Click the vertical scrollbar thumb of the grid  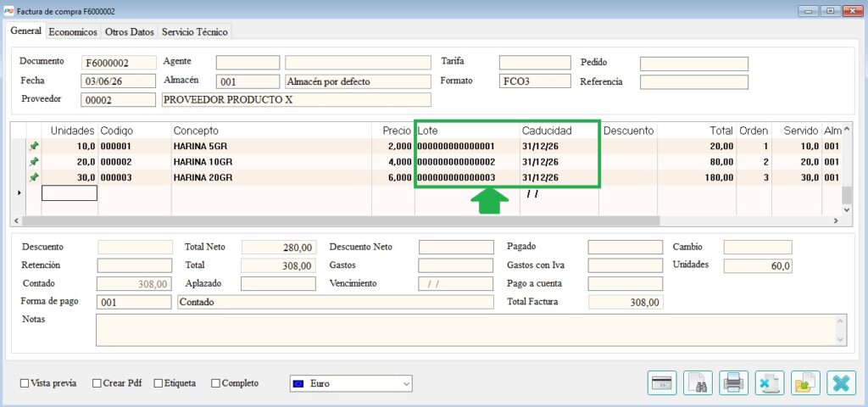tap(847, 196)
